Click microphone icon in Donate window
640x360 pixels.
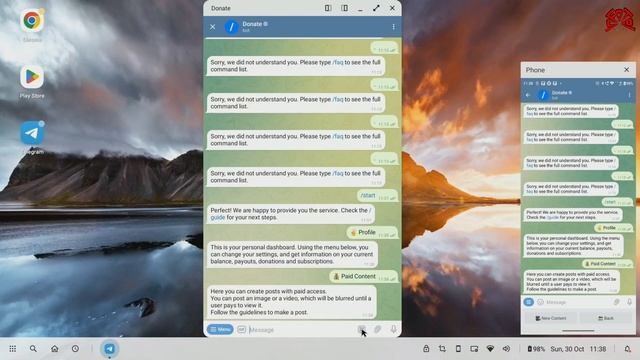(393, 329)
